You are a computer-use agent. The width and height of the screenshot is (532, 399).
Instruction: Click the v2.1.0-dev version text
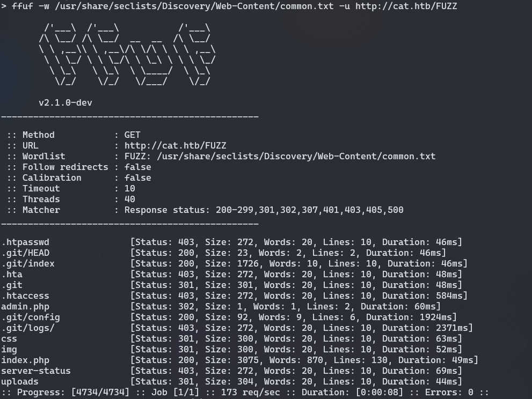click(x=65, y=102)
